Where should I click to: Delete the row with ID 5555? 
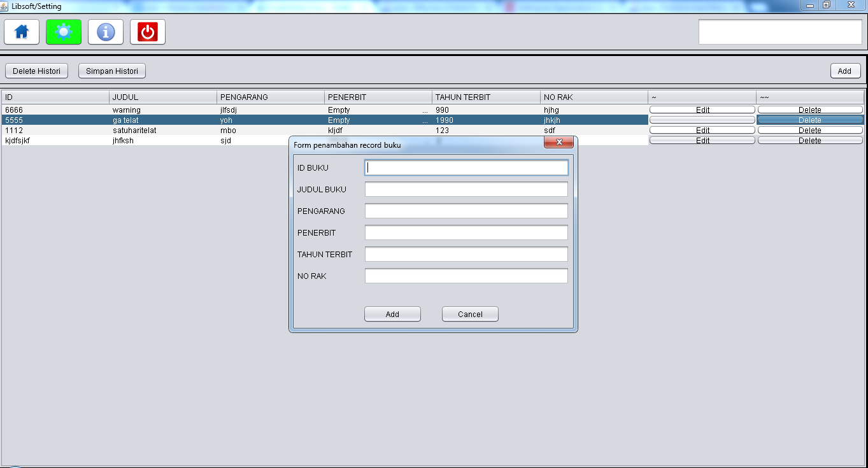[810, 120]
